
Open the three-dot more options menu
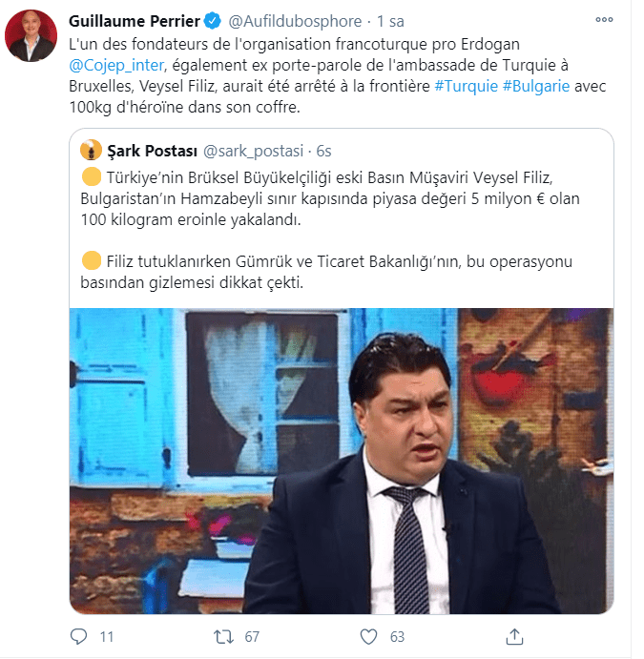tap(604, 20)
